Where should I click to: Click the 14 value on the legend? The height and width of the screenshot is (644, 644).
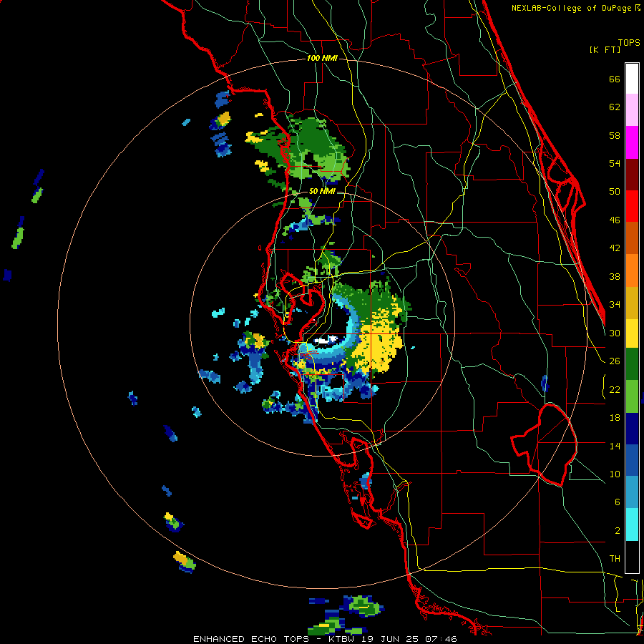coord(615,446)
